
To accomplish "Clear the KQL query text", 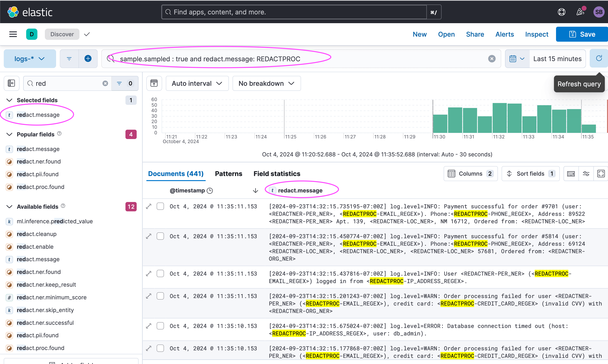I will (x=492, y=59).
